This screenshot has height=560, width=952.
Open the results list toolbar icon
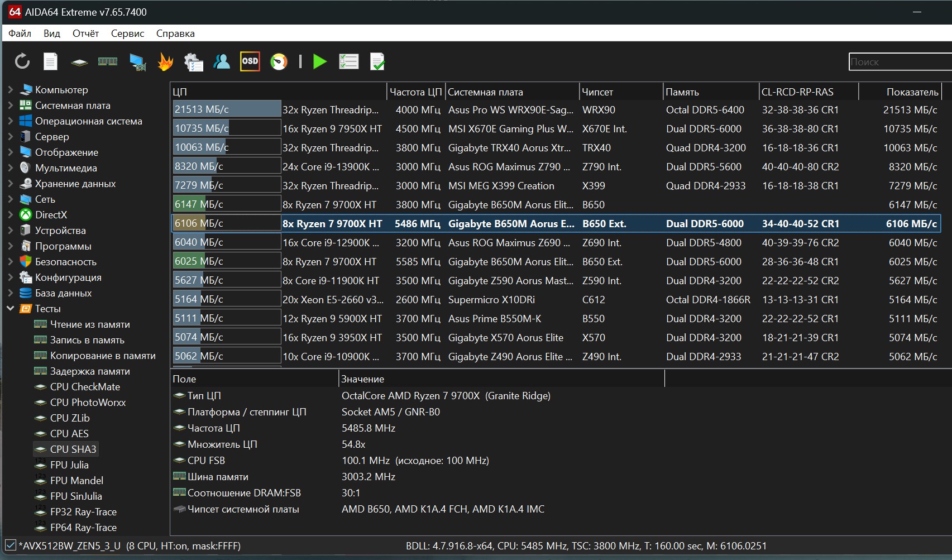[349, 61]
